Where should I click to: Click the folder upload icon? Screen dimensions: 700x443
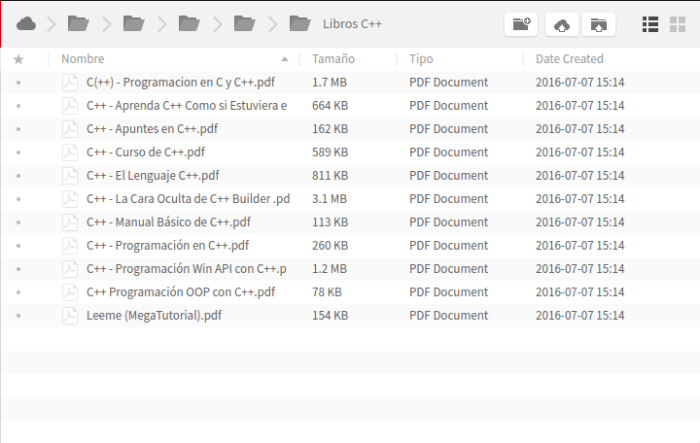tap(598, 24)
